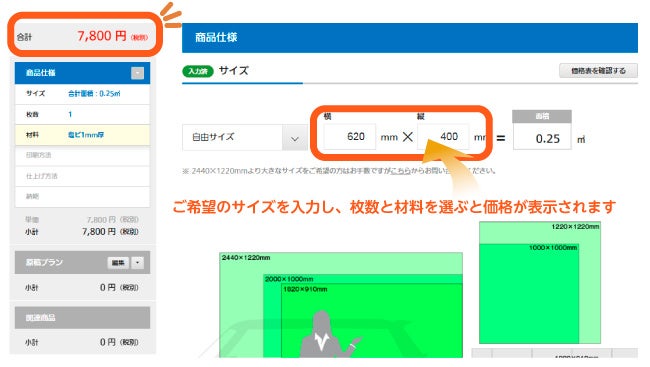The image size is (650, 367).
Task: Collapse the 商品仕様 sidebar panel toggle
Action: (137, 73)
